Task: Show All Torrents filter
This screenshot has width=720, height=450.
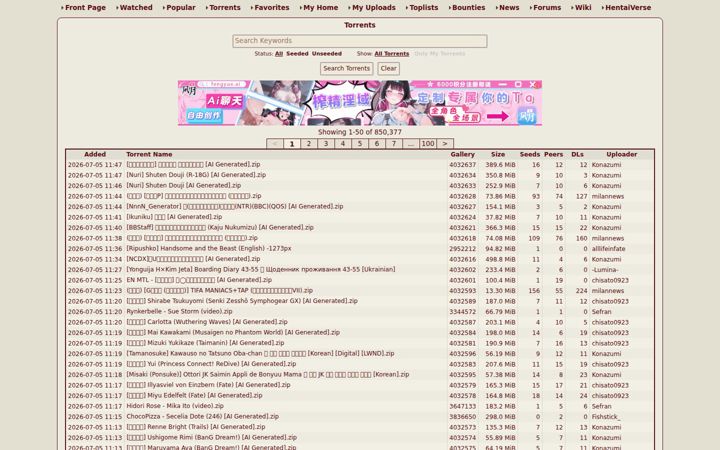Action: tap(392, 54)
